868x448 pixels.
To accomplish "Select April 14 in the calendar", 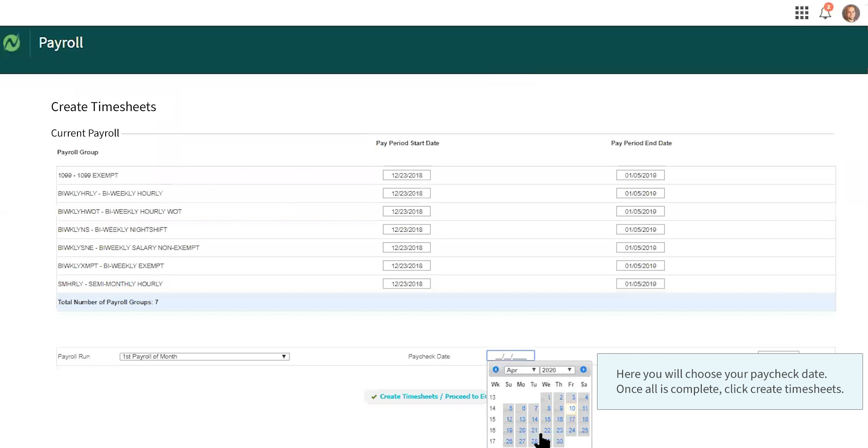I will coord(534,419).
